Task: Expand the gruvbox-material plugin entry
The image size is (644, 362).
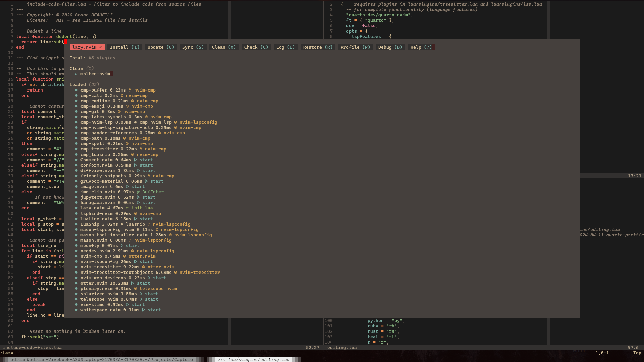Action: [102, 181]
